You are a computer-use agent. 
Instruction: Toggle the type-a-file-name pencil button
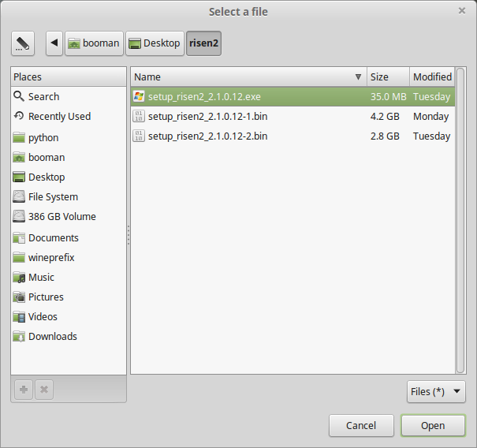coord(23,43)
